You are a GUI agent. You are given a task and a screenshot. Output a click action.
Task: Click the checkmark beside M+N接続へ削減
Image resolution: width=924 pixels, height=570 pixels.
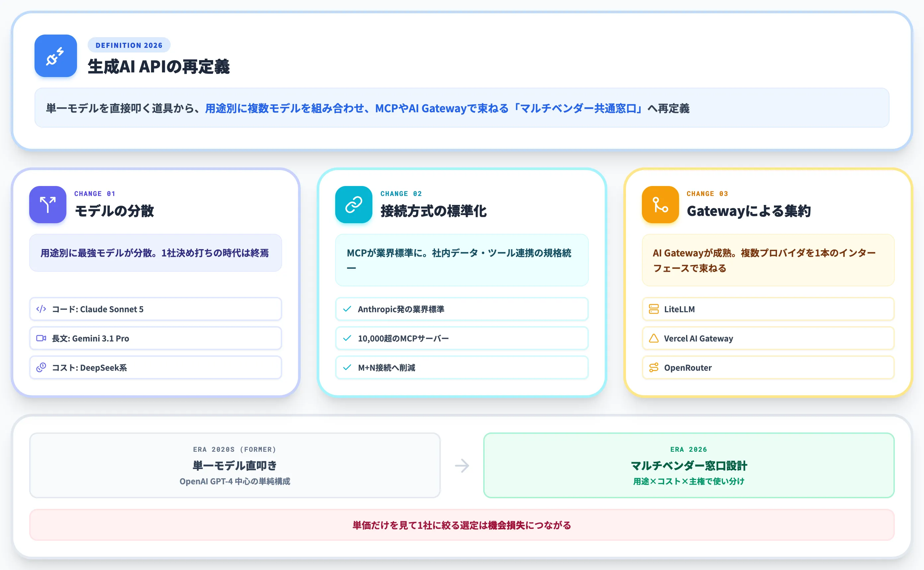pos(347,367)
